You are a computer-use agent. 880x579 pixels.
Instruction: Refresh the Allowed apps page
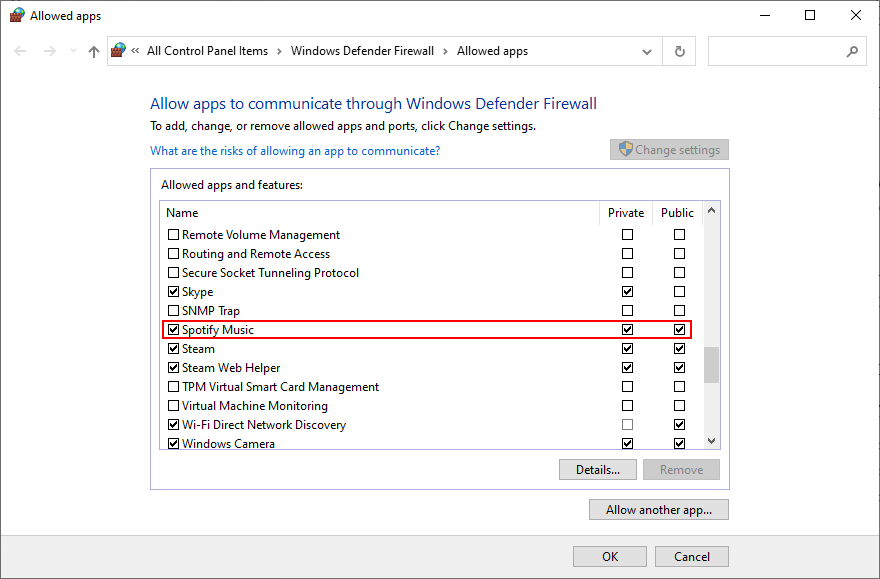[680, 51]
